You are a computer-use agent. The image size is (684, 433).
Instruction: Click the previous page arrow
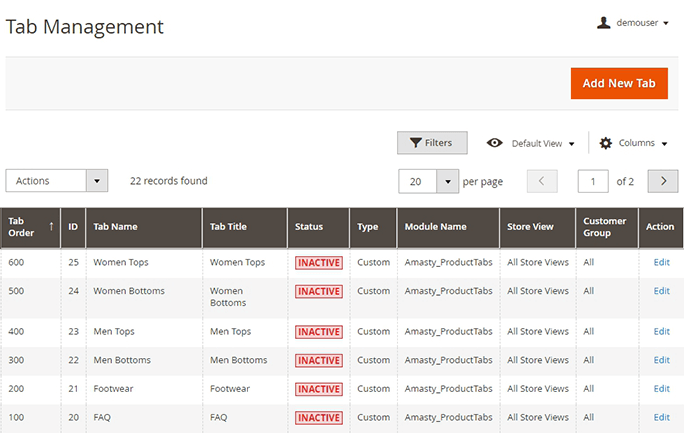[542, 181]
